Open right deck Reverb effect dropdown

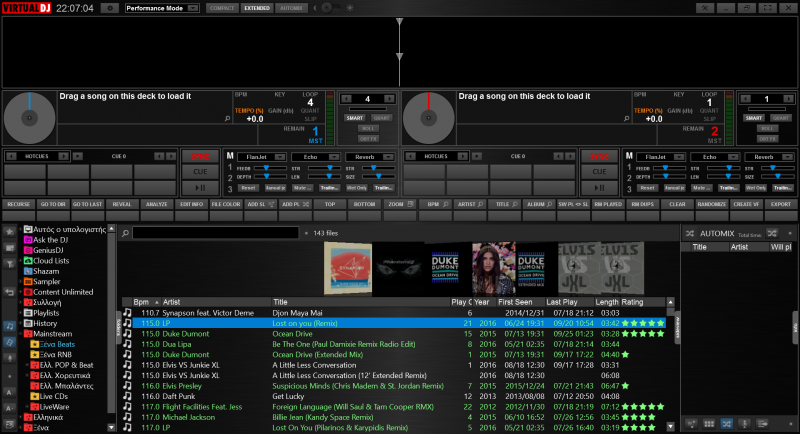(771, 157)
